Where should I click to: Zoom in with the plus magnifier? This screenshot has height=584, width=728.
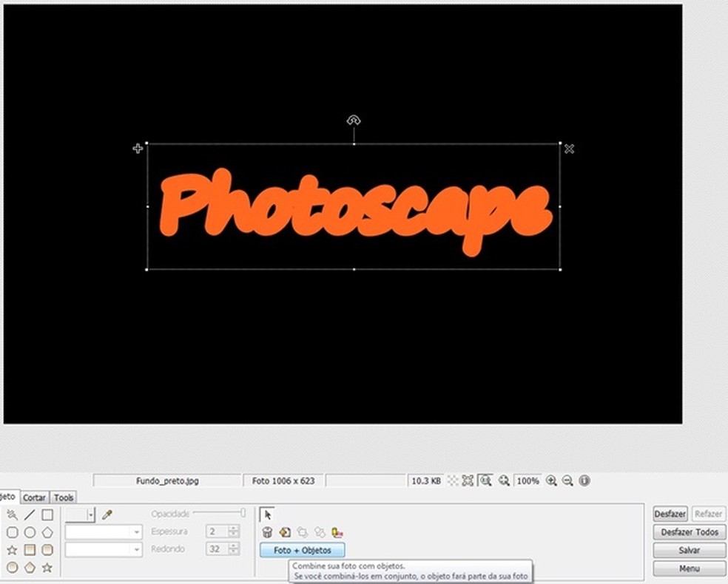(552, 481)
